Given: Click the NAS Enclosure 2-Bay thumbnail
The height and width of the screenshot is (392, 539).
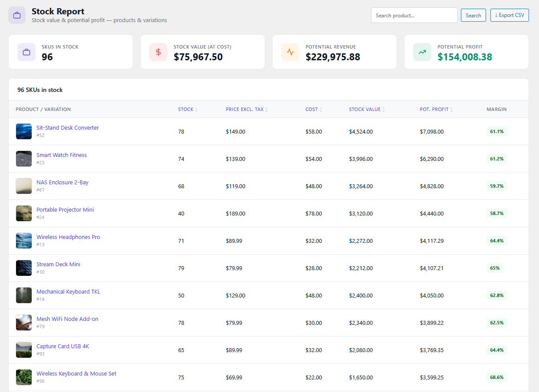Looking at the screenshot, I should [24, 186].
